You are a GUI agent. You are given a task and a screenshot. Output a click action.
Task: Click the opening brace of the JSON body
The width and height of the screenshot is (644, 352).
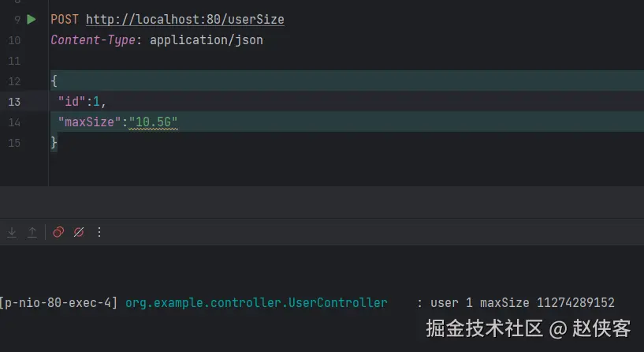point(54,81)
